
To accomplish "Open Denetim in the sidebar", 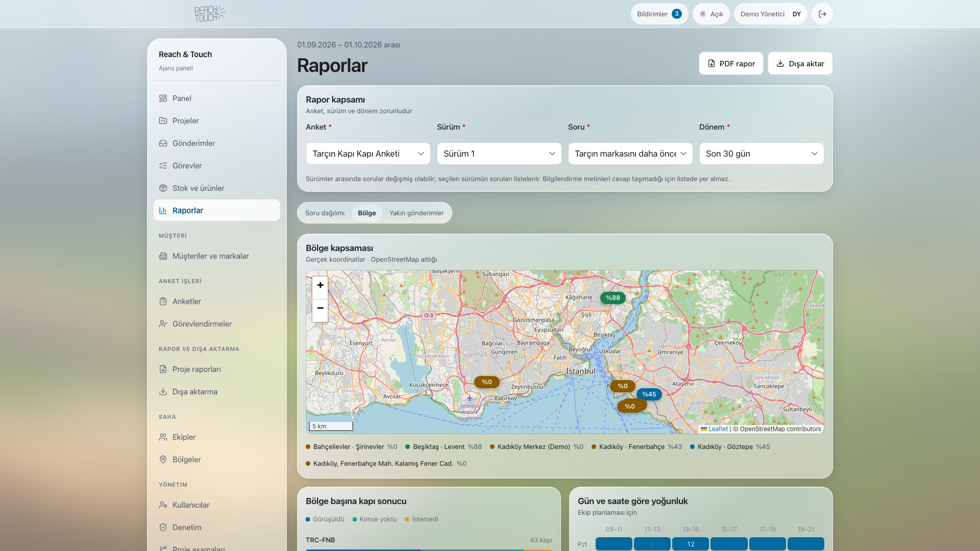I will 217,527.
